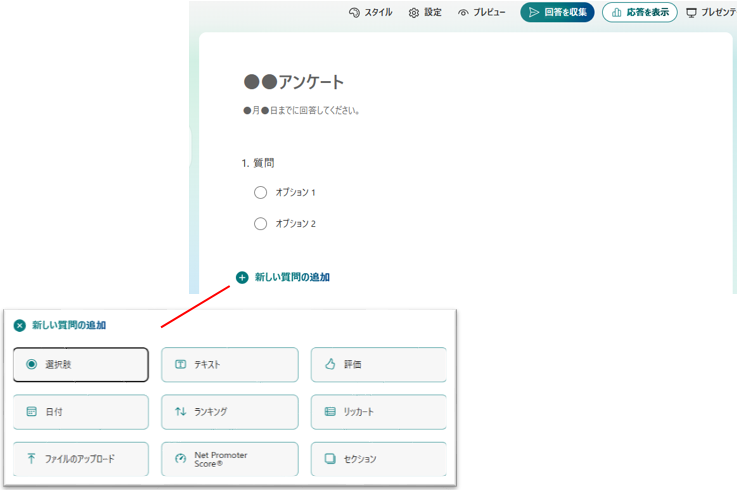Add a 評価 rating question

[x=378, y=365]
